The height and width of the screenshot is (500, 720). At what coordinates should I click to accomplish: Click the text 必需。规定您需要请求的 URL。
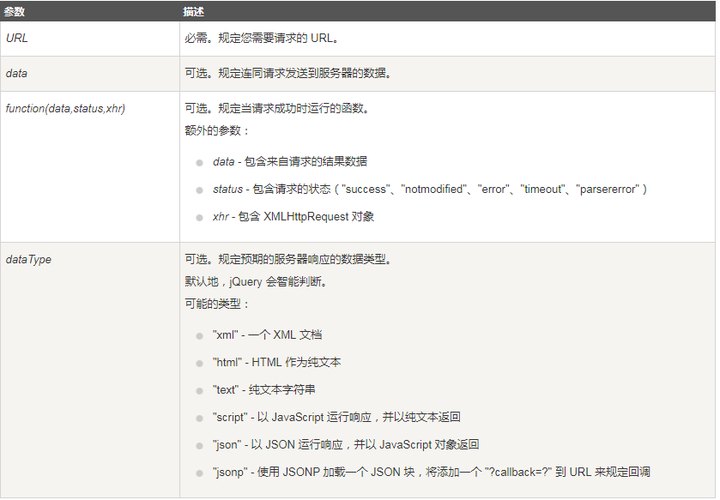click(x=262, y=38)
